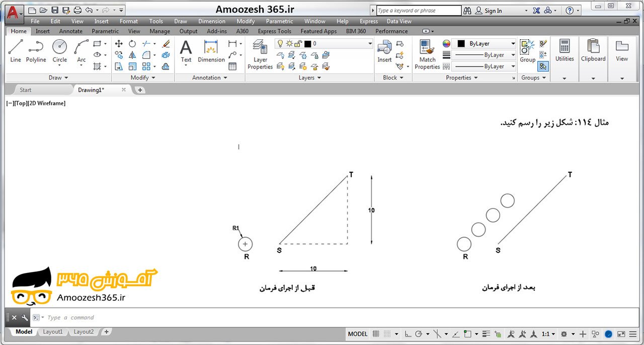
Task: Click the object color wheel icon in Properties
Action: [446, 44]
